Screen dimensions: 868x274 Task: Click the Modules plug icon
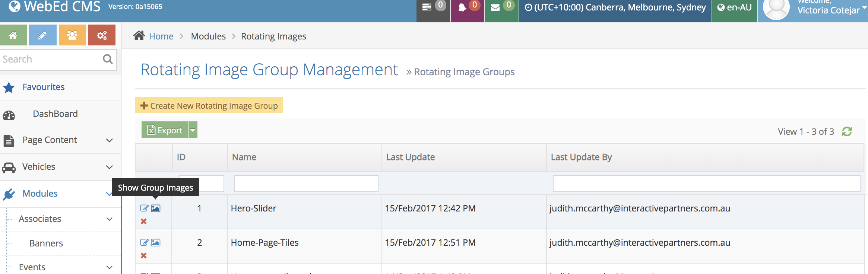coord(9,194)
